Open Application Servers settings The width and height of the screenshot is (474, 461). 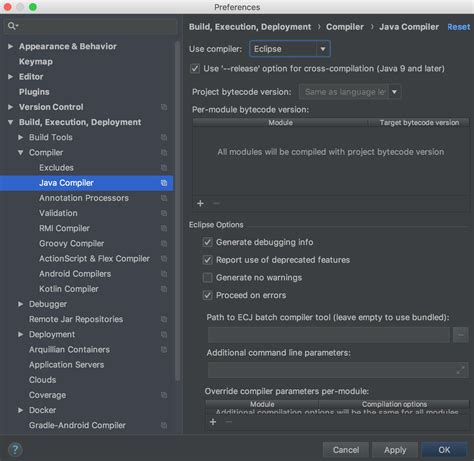66,365
